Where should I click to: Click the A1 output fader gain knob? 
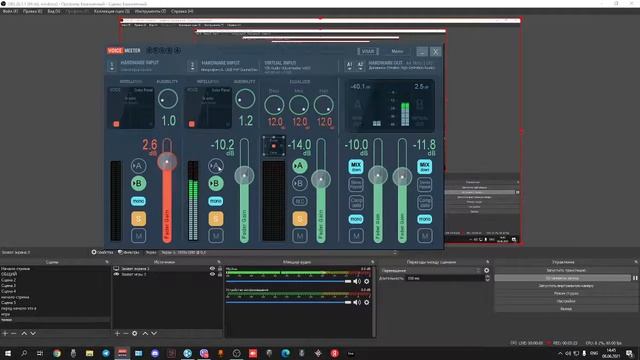pyautogui.click(x=378, y=176)
